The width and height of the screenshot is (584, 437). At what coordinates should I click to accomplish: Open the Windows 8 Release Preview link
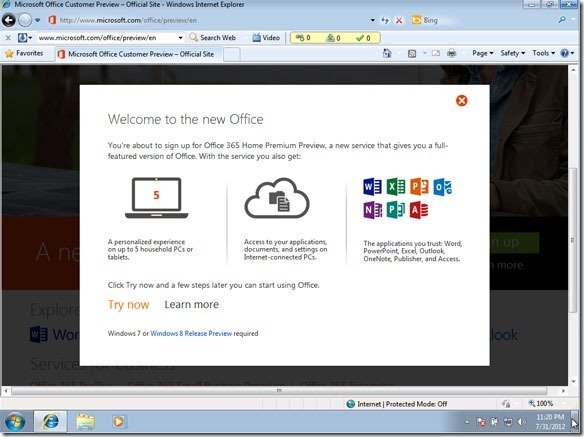click(x=191, y=333)
